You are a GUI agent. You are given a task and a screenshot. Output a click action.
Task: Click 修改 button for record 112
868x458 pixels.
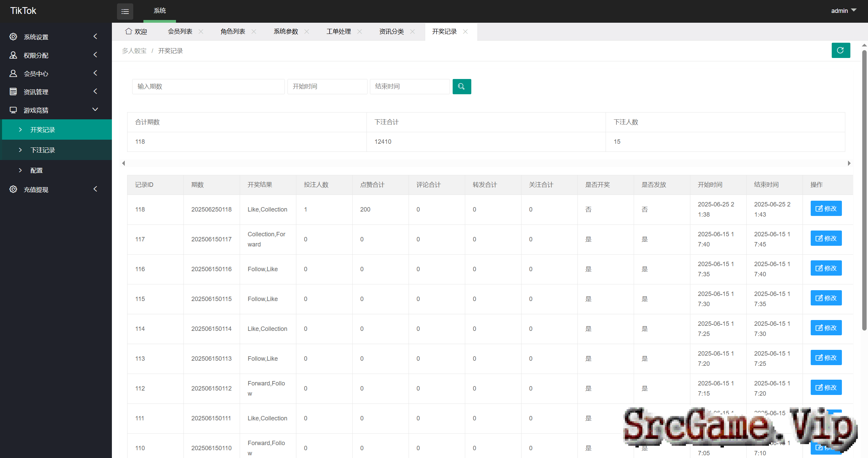pyautogui.click(x=826, y=387)
